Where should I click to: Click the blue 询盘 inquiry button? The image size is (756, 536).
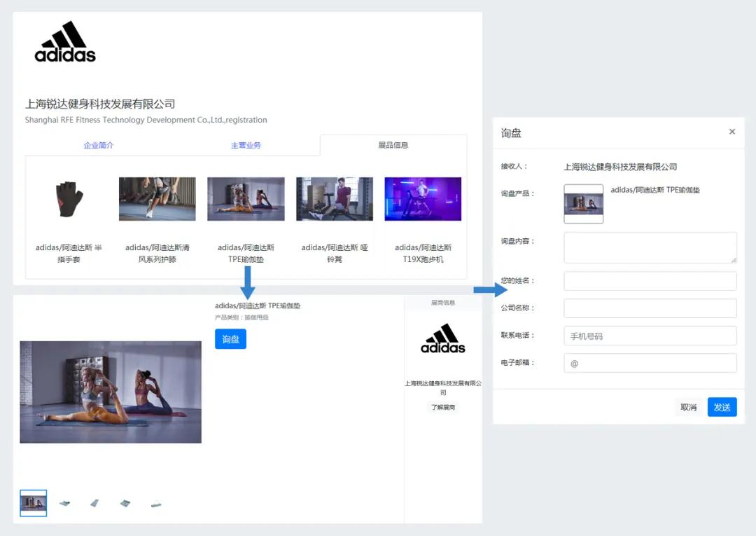point(230,339)
